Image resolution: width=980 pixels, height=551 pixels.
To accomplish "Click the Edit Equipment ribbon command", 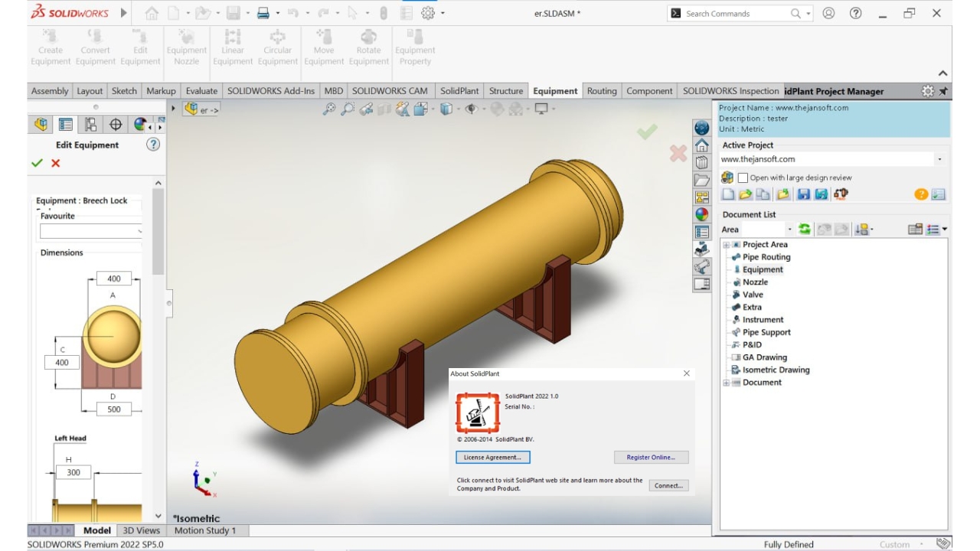I will pyautogui.click(x=140, y=47).
